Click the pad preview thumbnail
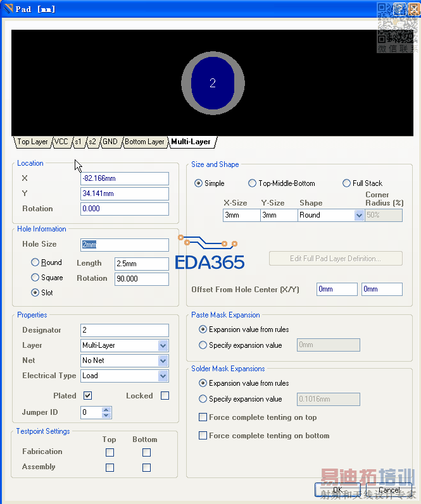Viewport: 421px width, 504px height. (x=213, y=83)
